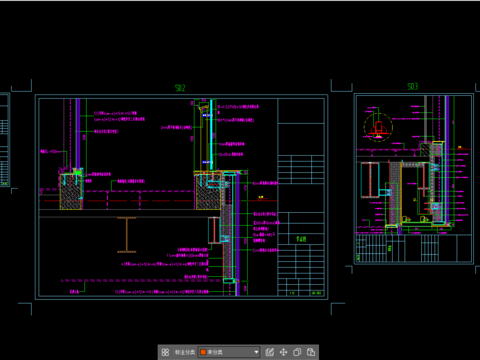Viewport: 480px width, 360px height.
Task: Click the copy overlapping-squares icon
Action: click(297, 352)
